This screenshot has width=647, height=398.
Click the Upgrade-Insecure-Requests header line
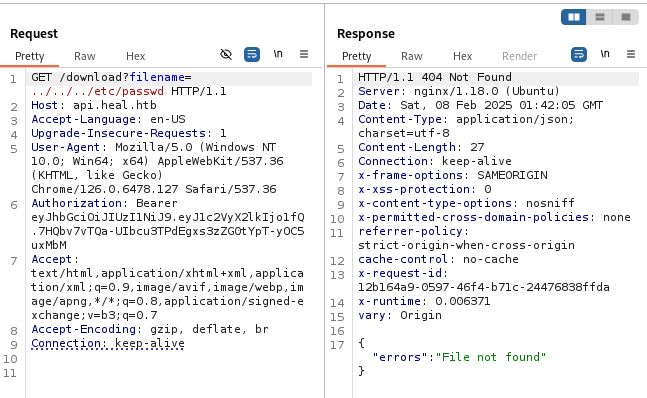click(129, 133)
